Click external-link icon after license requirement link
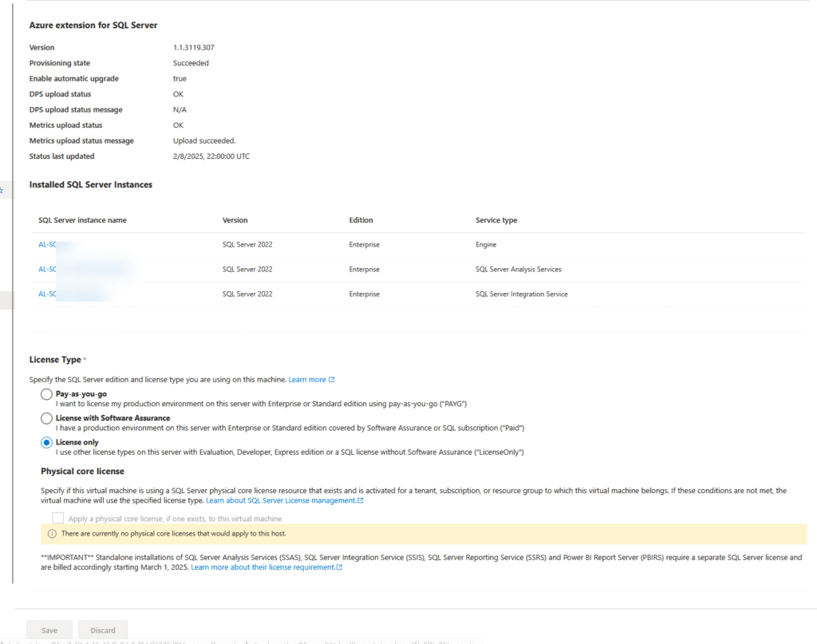The width and height of the screenshot is (817, 644). 339,567
